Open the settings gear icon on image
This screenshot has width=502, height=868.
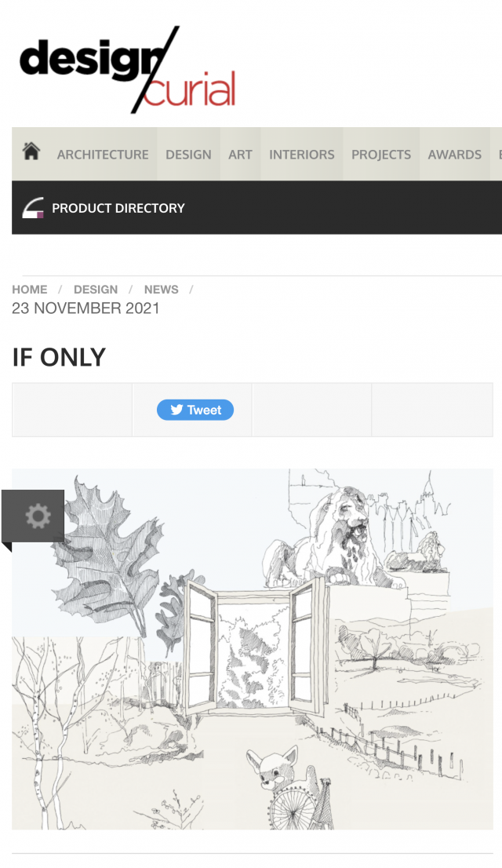[x=38, y=516]
